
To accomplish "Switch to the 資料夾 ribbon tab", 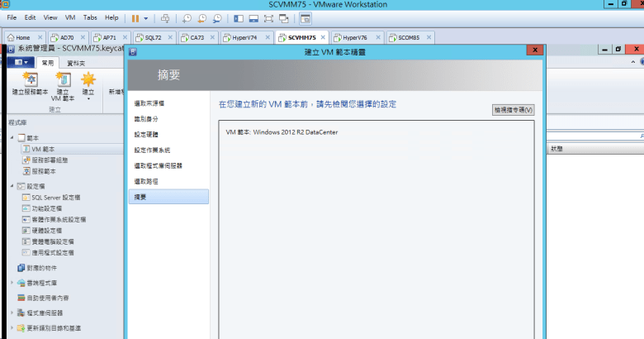I will tap(75, 63).
